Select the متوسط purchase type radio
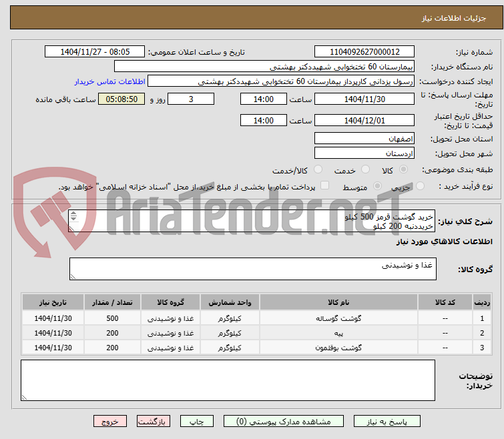Image resolution: width=504 pixels, height=439 pixels. point(377,186)
